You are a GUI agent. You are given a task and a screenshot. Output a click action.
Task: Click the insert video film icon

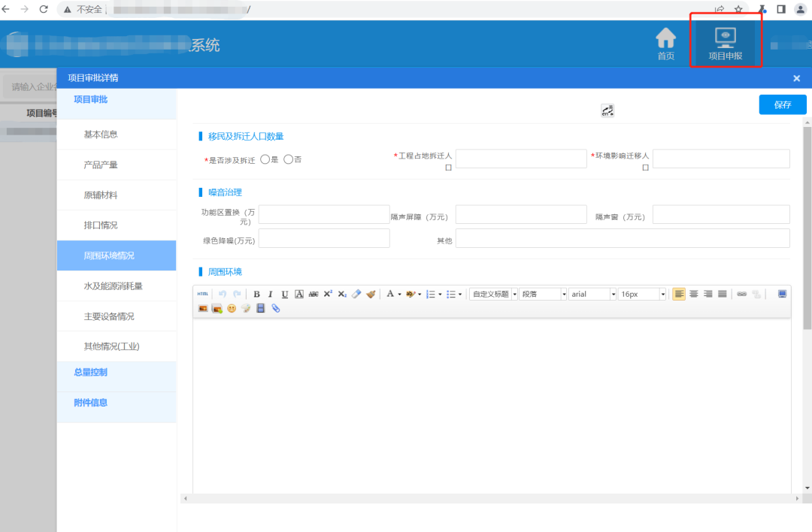coord(260,308)
